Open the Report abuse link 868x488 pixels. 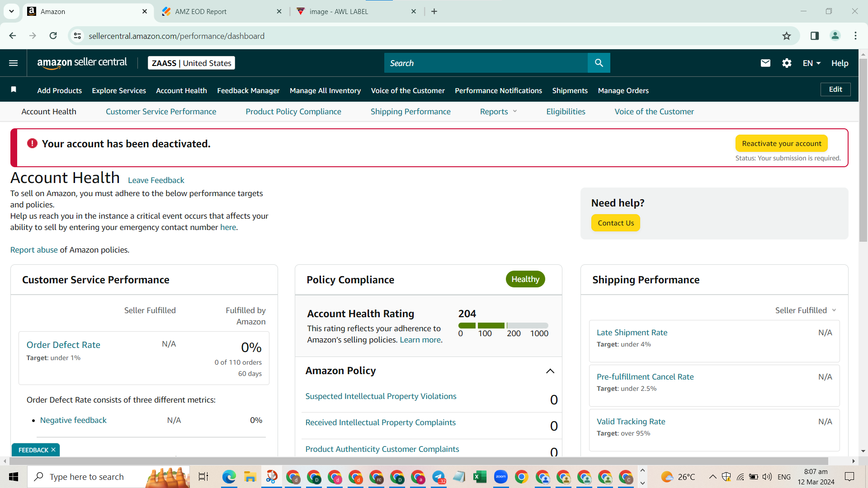tap(34, 250)
